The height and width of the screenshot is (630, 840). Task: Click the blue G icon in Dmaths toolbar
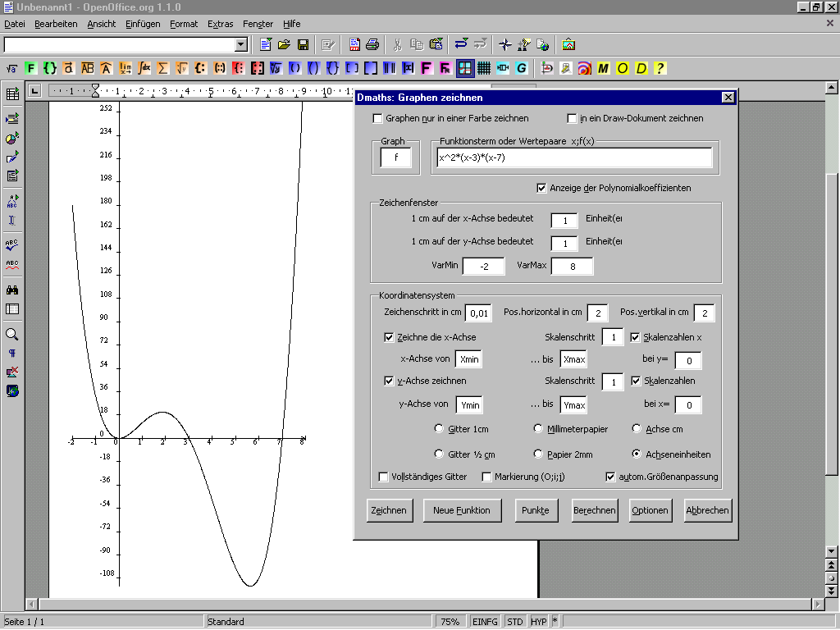521,68
